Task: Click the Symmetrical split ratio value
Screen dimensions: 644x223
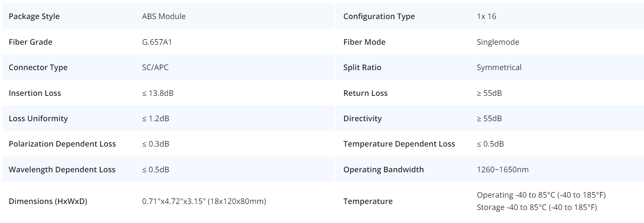Action: tap(499, 68)
